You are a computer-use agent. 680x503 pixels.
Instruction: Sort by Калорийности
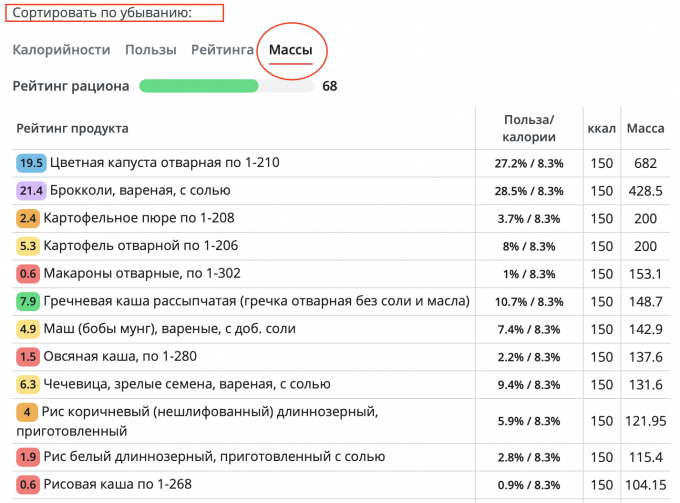tap(61, 49)
